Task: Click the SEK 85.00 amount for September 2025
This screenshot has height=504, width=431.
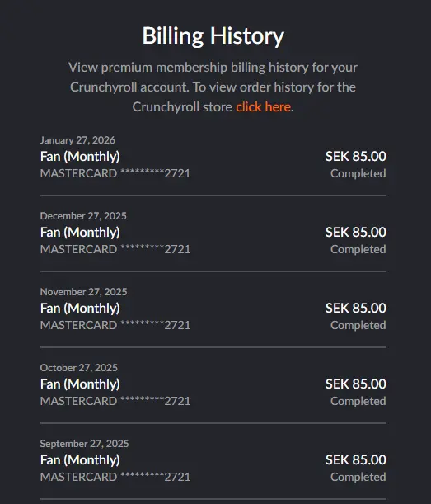Action: click(356, 459)
